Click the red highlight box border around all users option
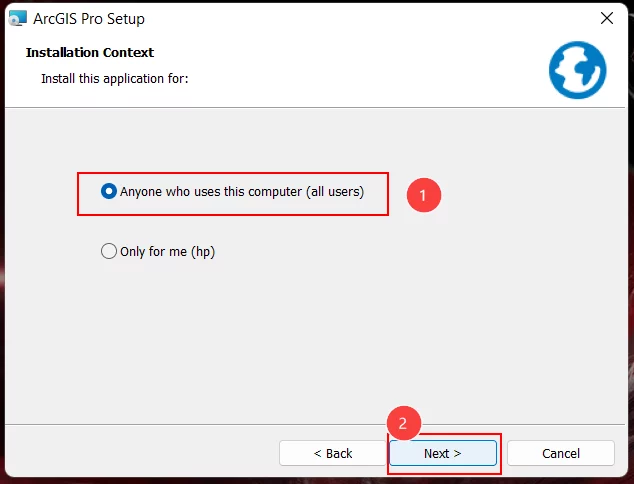The height and width of the screenshot is (484, 634). point(232,173)
